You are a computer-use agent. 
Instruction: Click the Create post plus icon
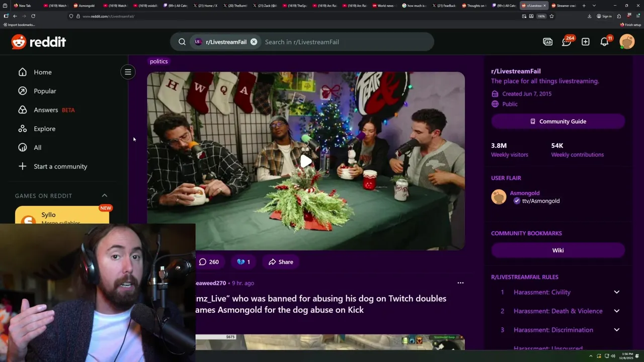[x=586, y=42]
